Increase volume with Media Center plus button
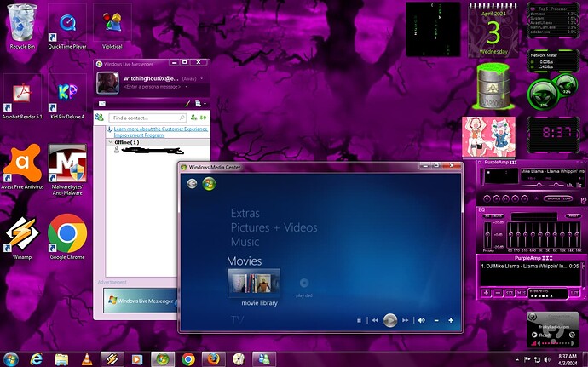The width and height of the screenshot is (588, 367). click(x=451, y=320)
